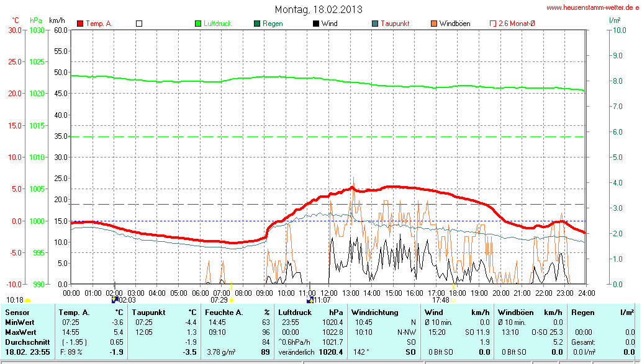The image size is (642, 364).
Task: Open the heusenstamm-wetter.de website link
Action: point(592,8)
